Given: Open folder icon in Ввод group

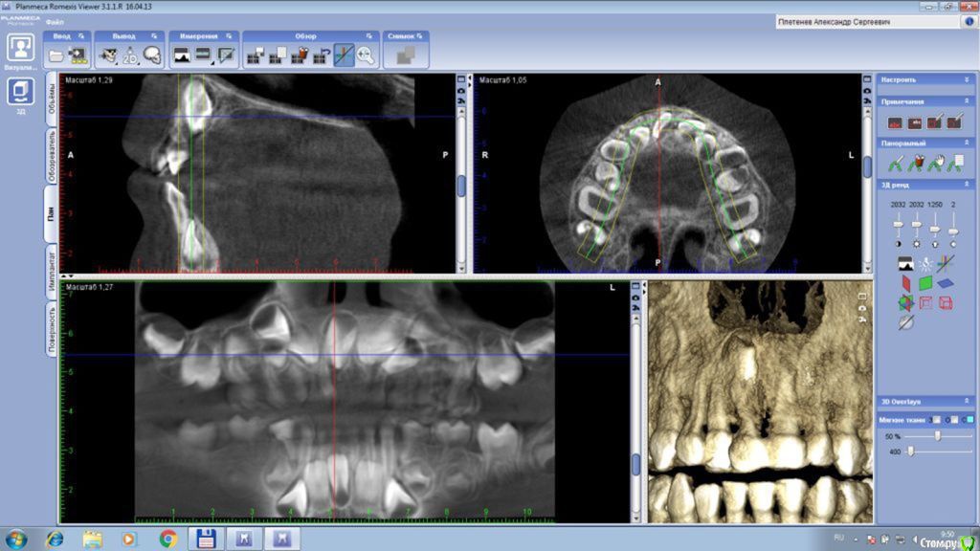Looking at the screenshot, I should [56, 55].
